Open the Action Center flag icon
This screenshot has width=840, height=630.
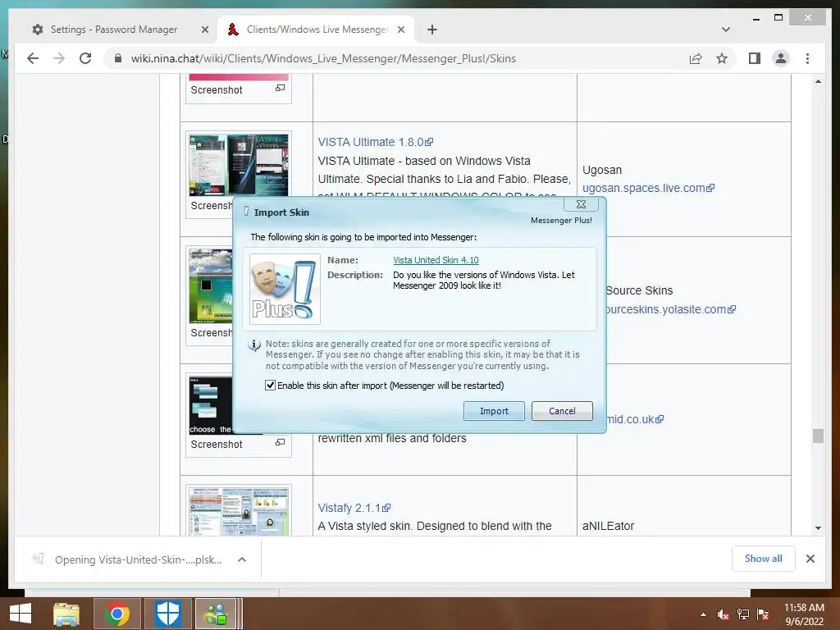pyautogui.click(x=763, y=614)
